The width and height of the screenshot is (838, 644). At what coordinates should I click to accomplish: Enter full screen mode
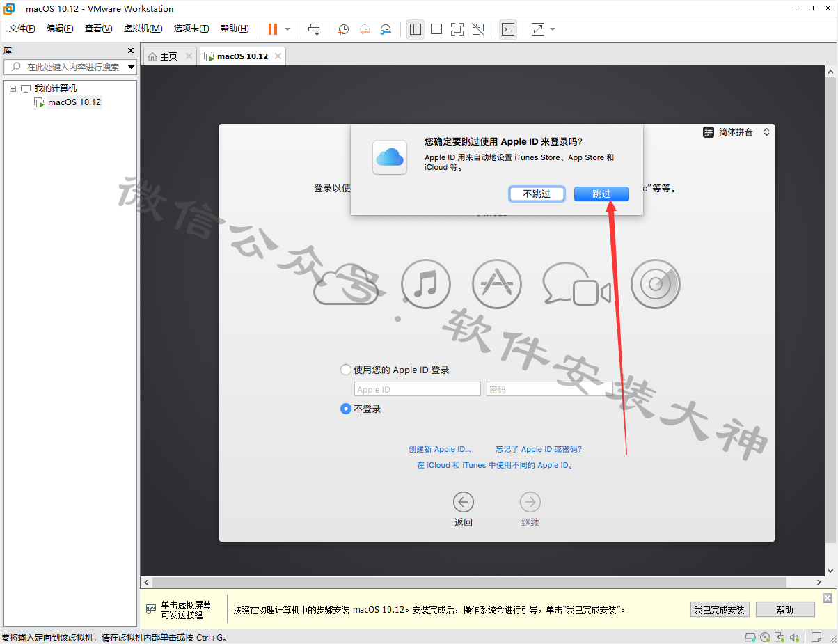click(x=457, y=29)
